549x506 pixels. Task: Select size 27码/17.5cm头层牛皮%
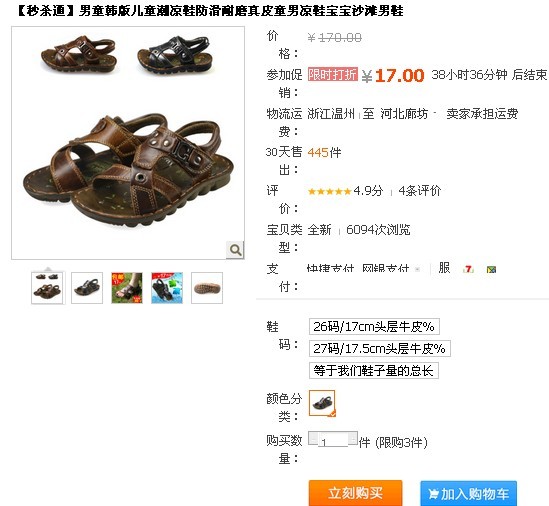(x=380, y=348)
